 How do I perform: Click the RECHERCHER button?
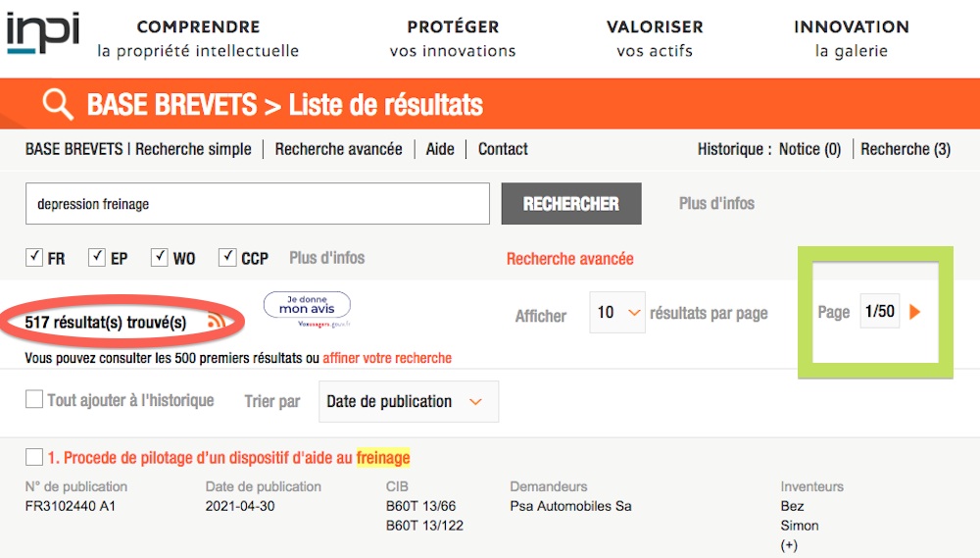coord(571,203)
